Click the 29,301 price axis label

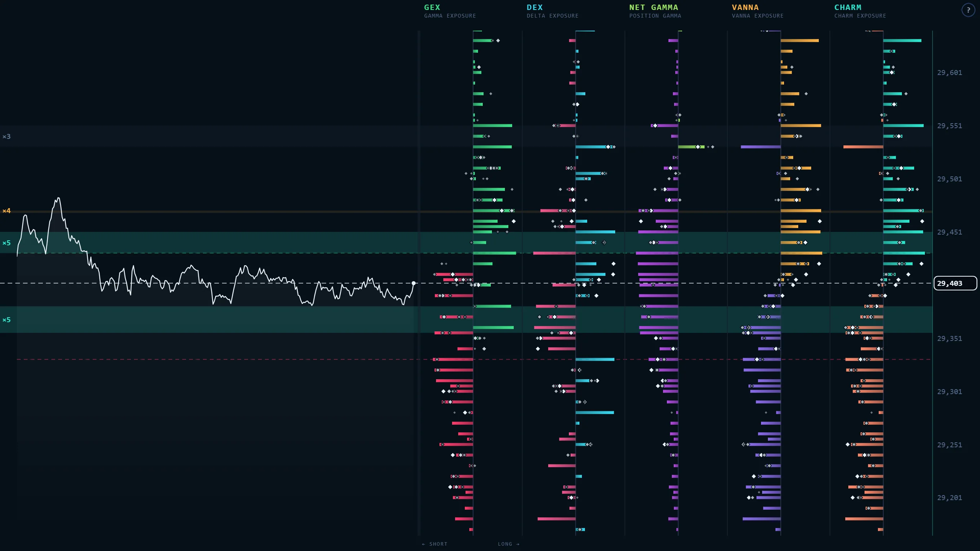tap(949, 392)
